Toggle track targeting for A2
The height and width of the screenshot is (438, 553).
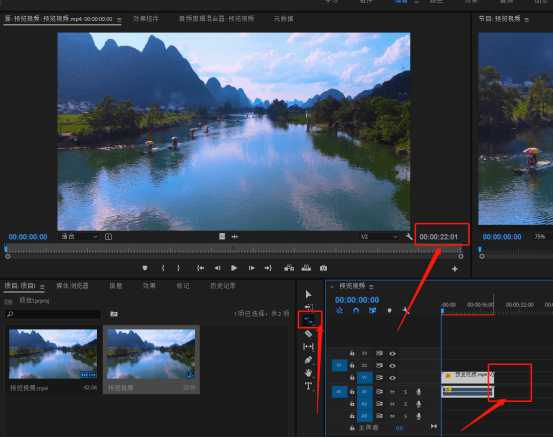tap(365, 404)
